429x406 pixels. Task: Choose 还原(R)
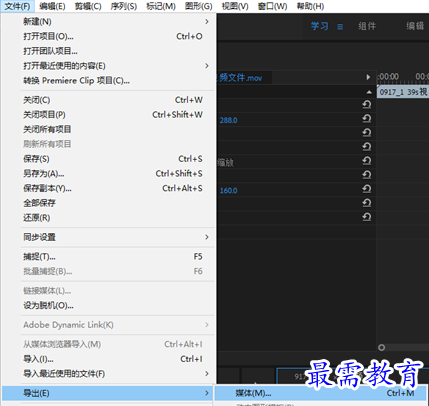click(x=108, y=218)
